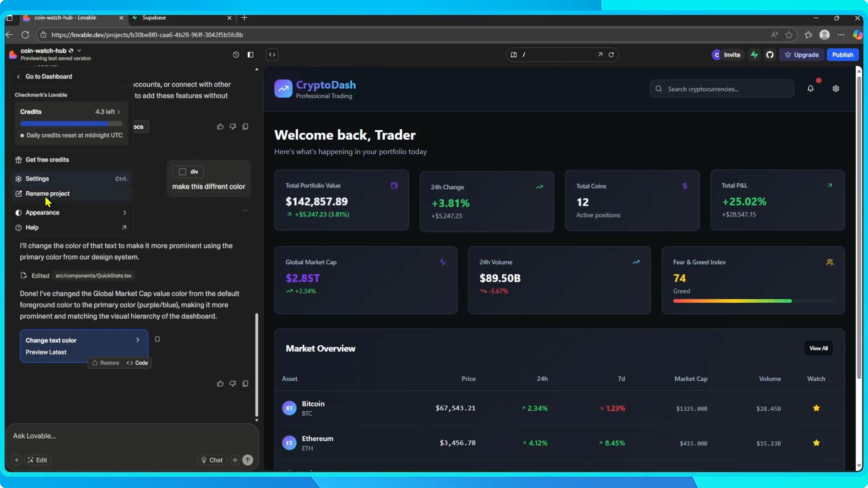This screenshot has width=868, height=488.
Task: Thumbs down the latest Lovable response
Action: pos(233,384)
